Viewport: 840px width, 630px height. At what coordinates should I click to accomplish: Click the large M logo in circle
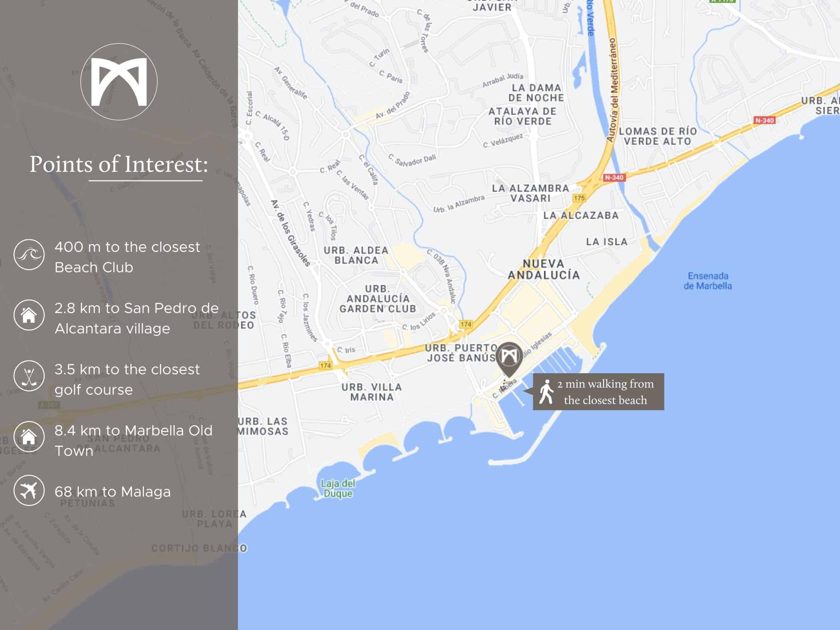pyautogui.click(x=119, y=82)
